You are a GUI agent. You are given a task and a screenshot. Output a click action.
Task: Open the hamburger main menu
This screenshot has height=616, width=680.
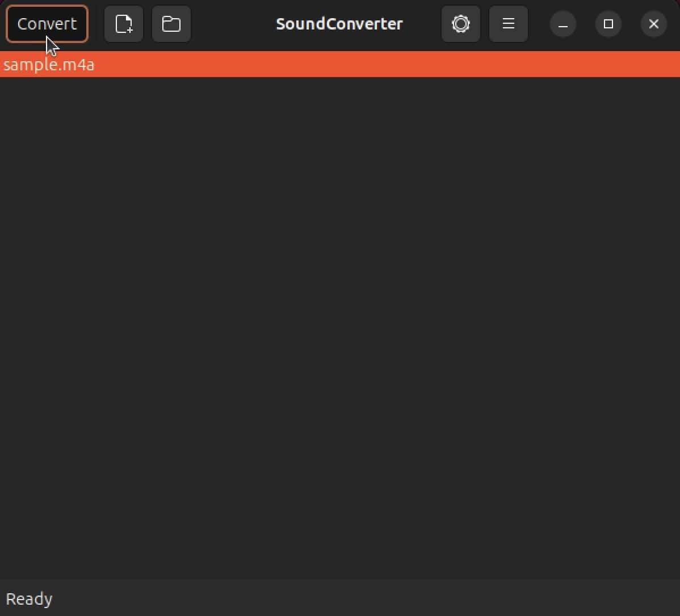[508, 24]
